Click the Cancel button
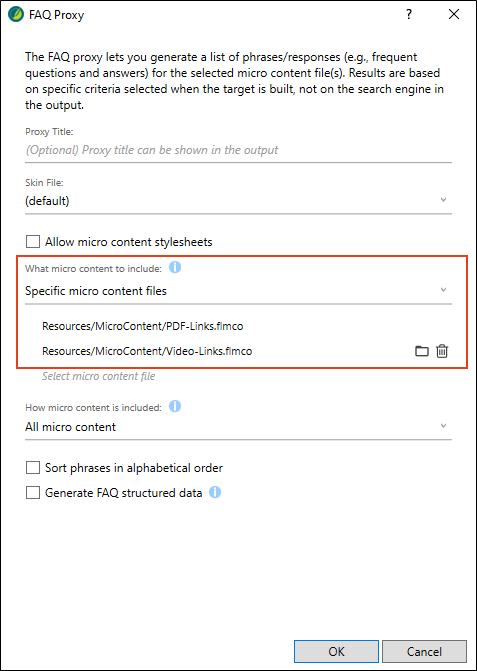Image resolution: width=477 pixels, height=671 pixels. (424, 651)
